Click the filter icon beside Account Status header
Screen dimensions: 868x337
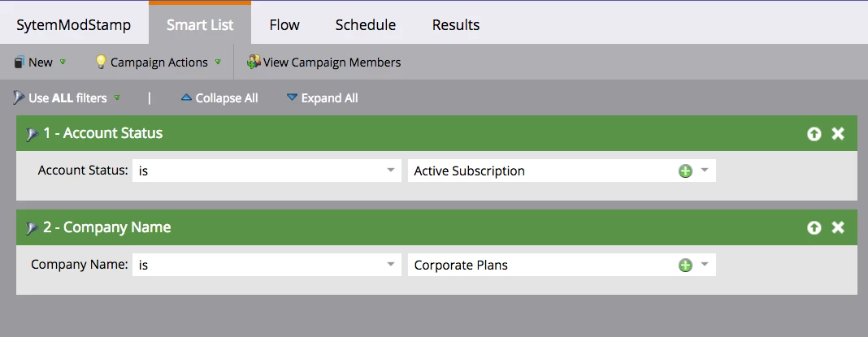point(33,134)
